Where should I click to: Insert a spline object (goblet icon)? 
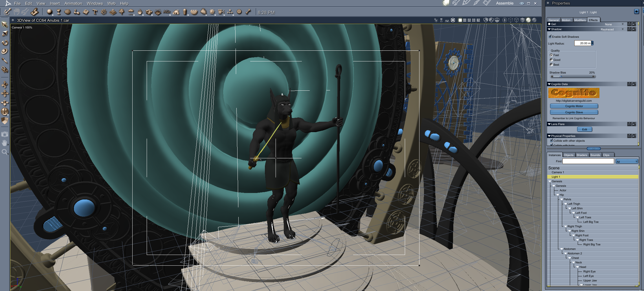tap(59, 12)
